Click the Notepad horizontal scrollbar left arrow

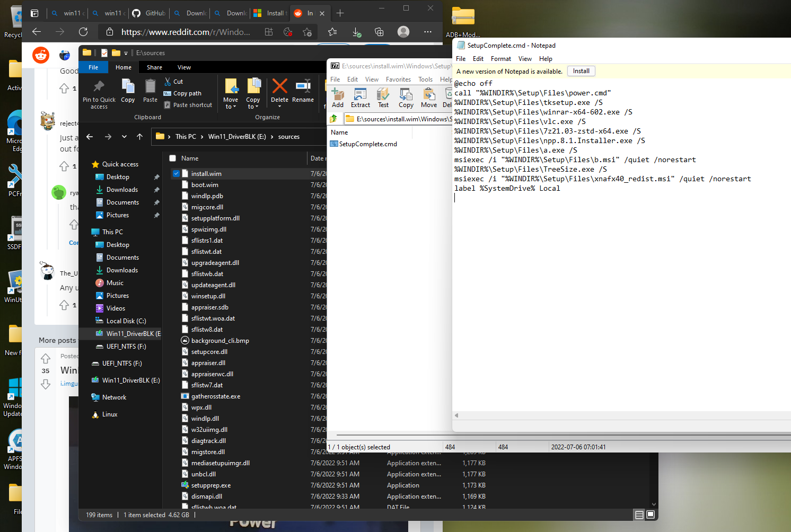click(x=456, y=415)
